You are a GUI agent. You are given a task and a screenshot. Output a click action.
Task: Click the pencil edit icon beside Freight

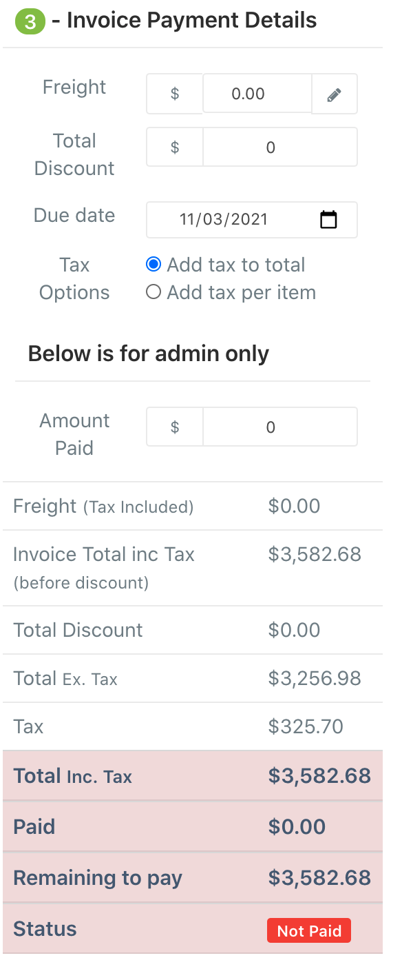335,94
